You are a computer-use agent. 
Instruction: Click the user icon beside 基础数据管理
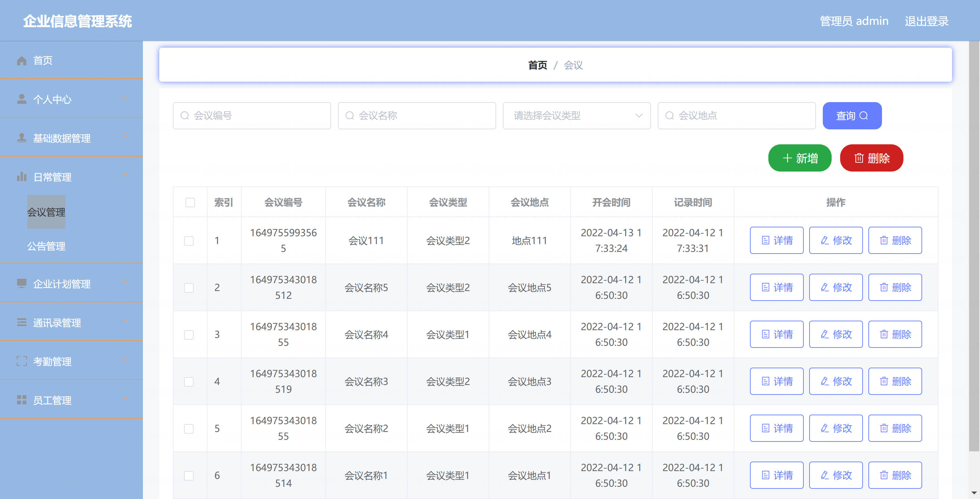pyautogui.click(x=22, y=138)
